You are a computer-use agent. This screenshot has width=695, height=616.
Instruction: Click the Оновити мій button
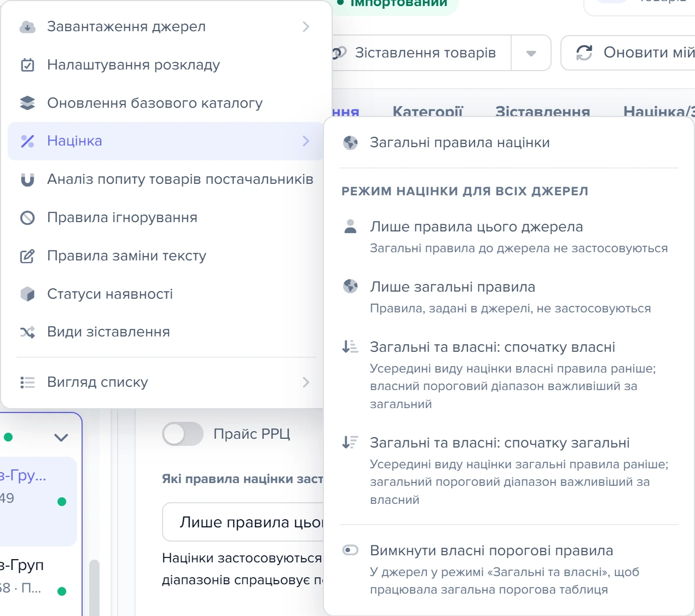point(628,53)
